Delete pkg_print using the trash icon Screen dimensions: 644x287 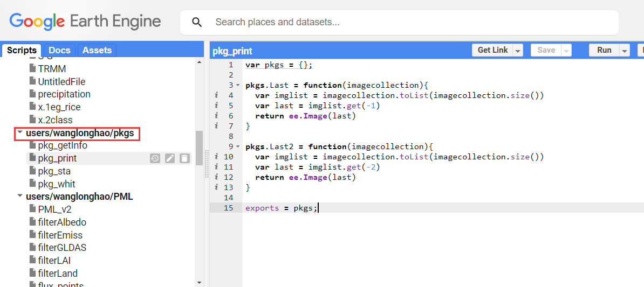pos(184,158)
